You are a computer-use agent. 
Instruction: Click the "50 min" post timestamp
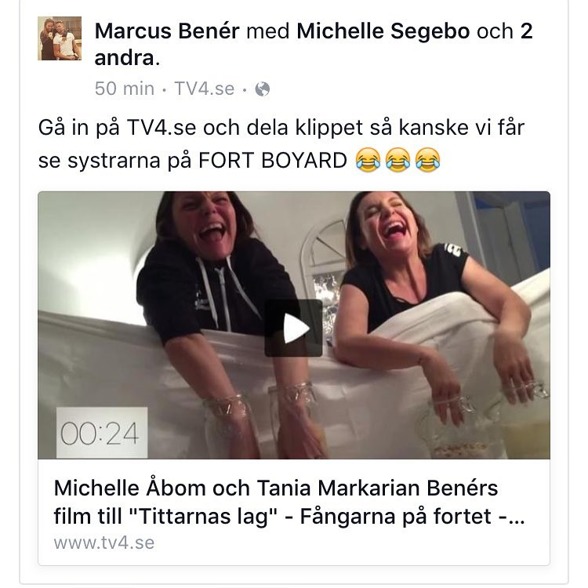point(124,89)
